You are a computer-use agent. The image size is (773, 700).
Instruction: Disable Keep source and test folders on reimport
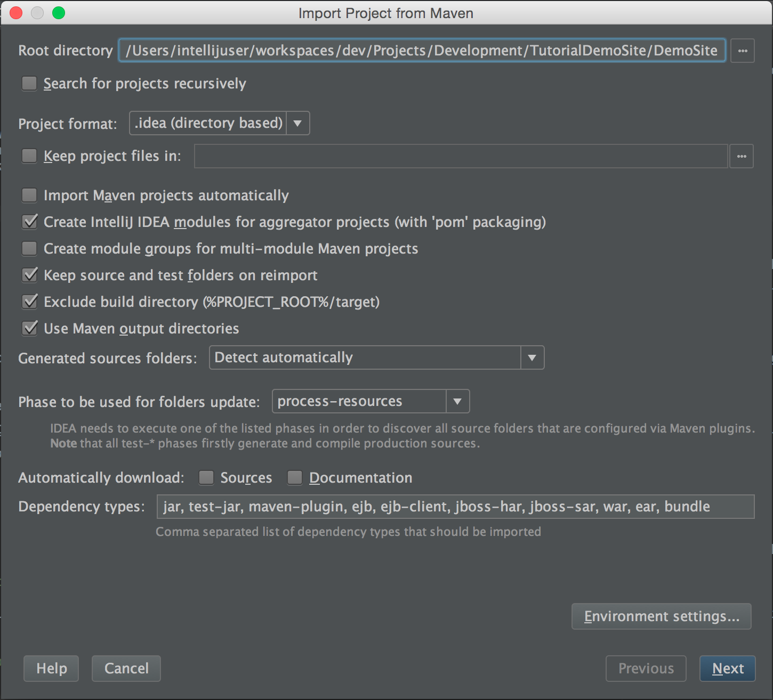29,275
